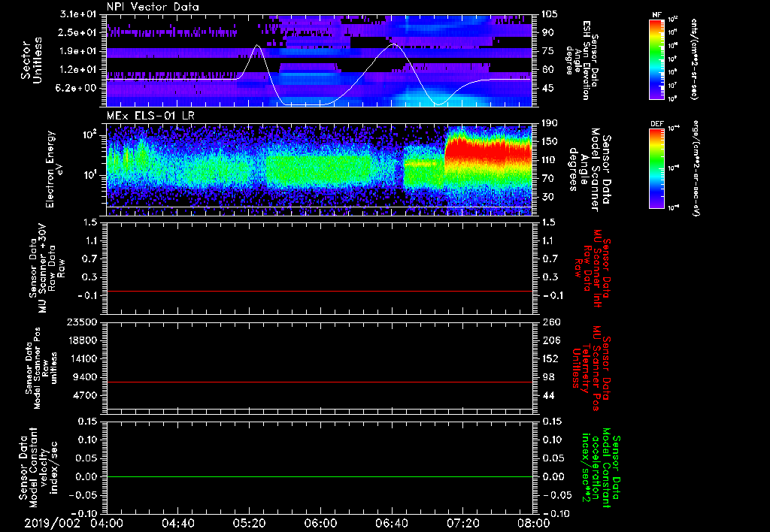Viewport: 770px width, 532px height.
Task: Select the 06:00 time axis label
Action: (x=320, y=523)
